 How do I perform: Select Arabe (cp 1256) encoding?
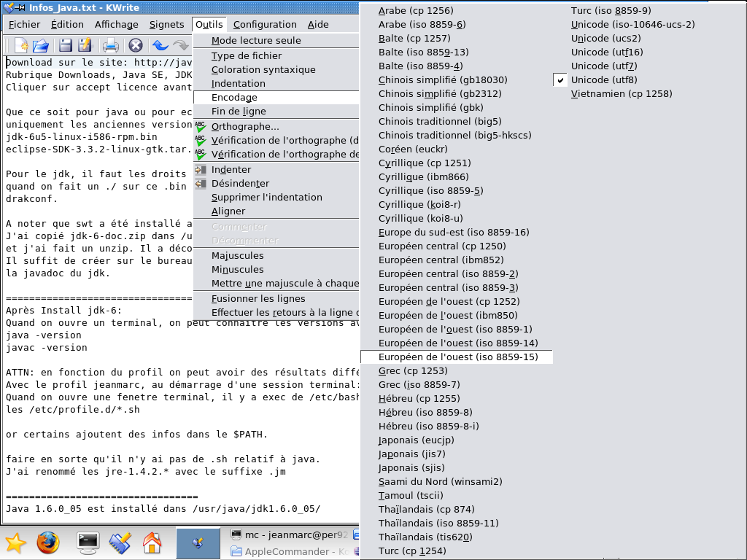457,10
